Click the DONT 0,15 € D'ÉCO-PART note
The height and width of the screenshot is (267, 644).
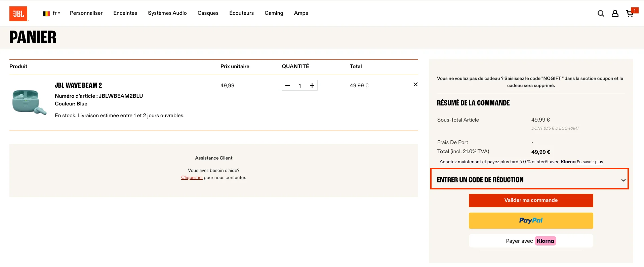click(555, 128)
